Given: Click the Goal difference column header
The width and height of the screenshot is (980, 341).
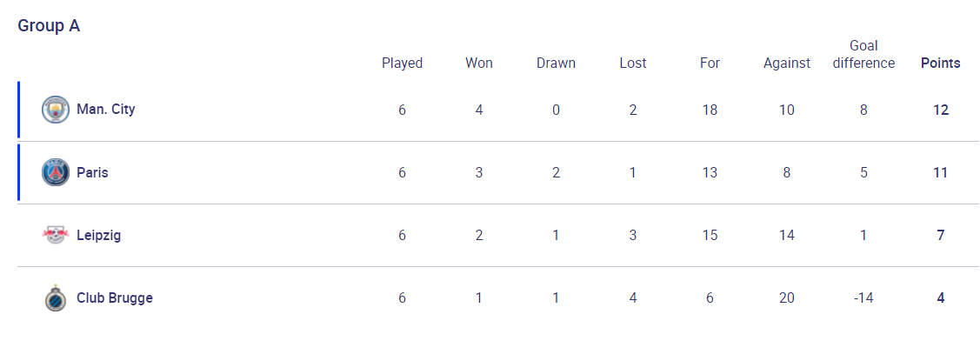Looking at the screenshot, I should point(863,55).
